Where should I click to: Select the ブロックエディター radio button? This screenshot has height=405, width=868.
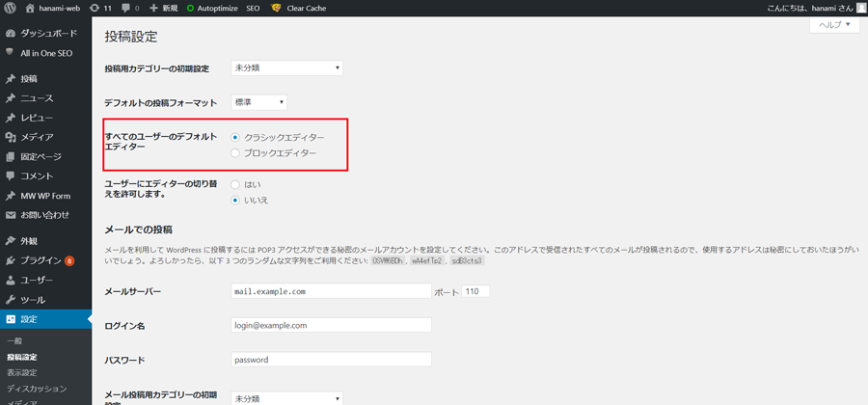[x=235, y=153]
